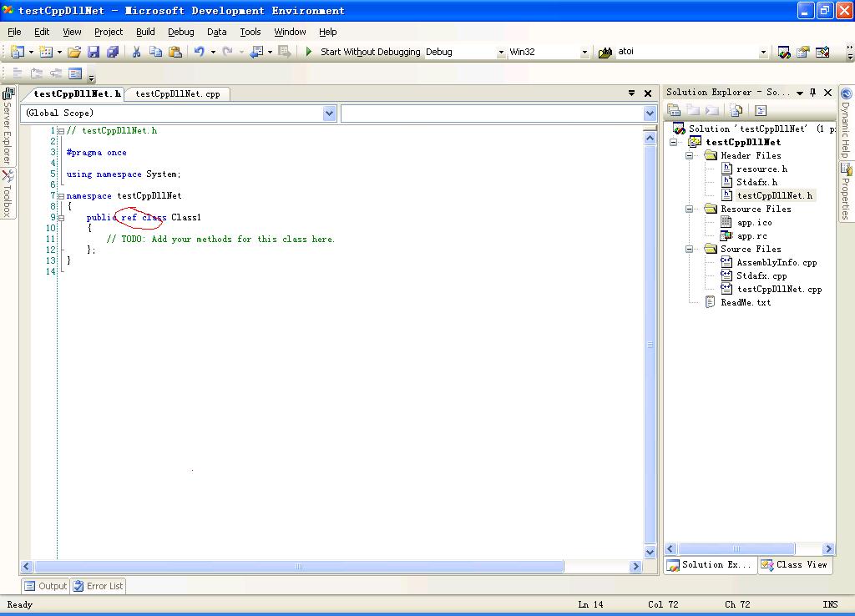Click the Save All toolbar icon
The image size is (855, 616).
pos(113,52)
